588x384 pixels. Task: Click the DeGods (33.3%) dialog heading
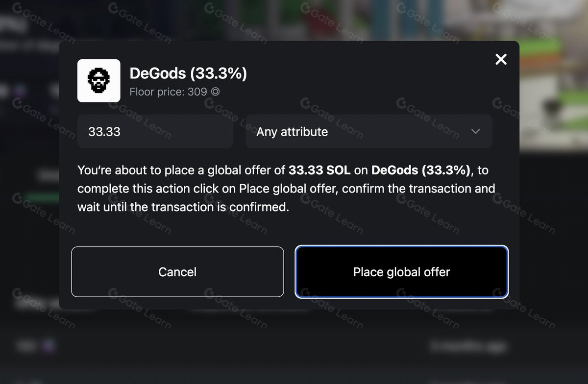(x=188, y=73)
